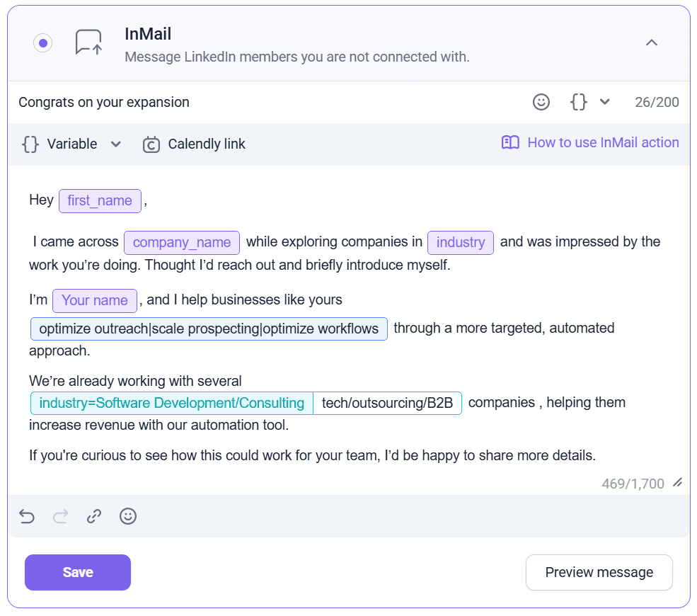
Task: Insert a Calendly link
Action: pos(194,144)
